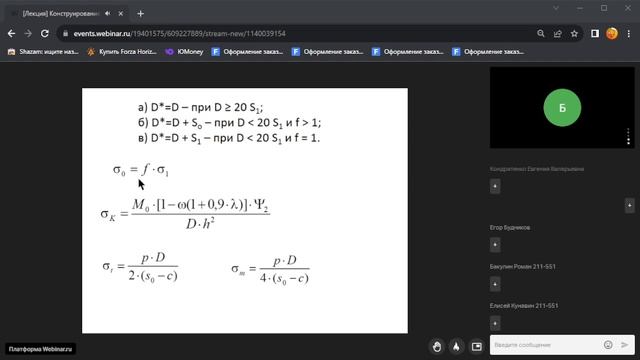
Task: Mute the lecture tab audio
Action: [x=107, y=13]
